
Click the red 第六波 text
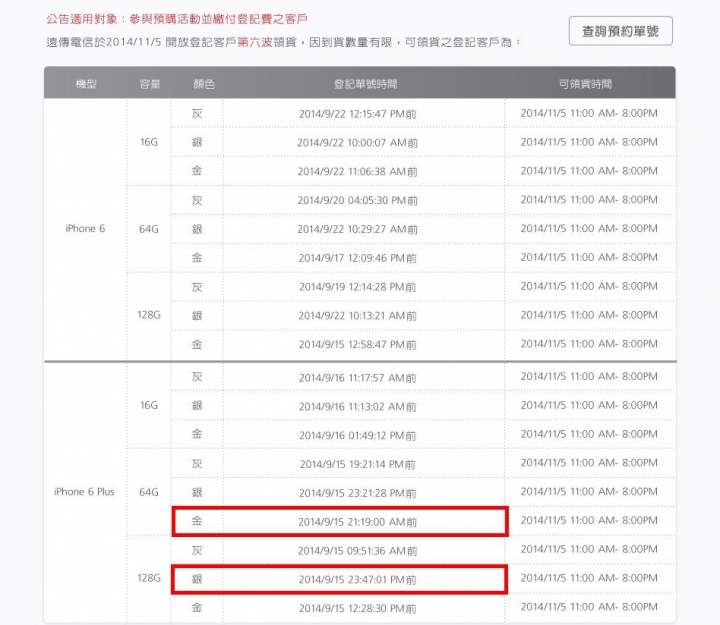(255, 42)
